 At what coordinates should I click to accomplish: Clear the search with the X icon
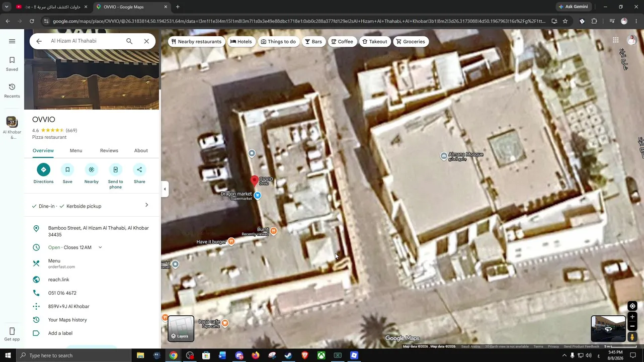[146, 41]
